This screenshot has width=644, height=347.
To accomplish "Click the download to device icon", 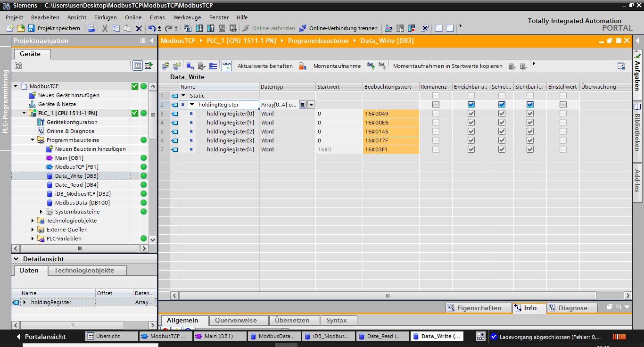I will (199, 28).
